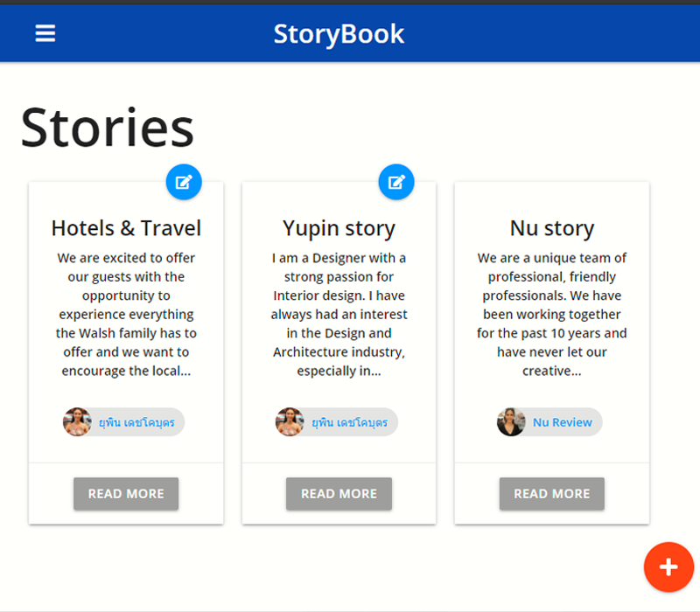
Task: Read more of Nu story
Action: [x=551, y=494]
